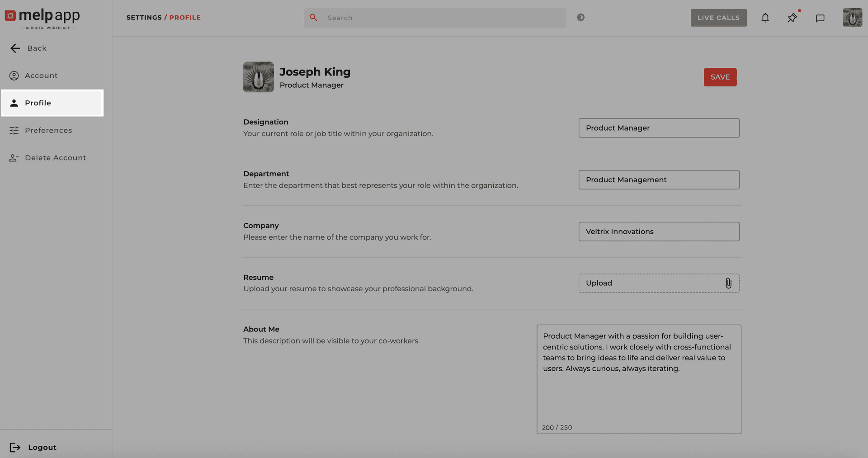Screen dimensions: 868x458
Task: Save the profile changes
Action: point(720,77)
